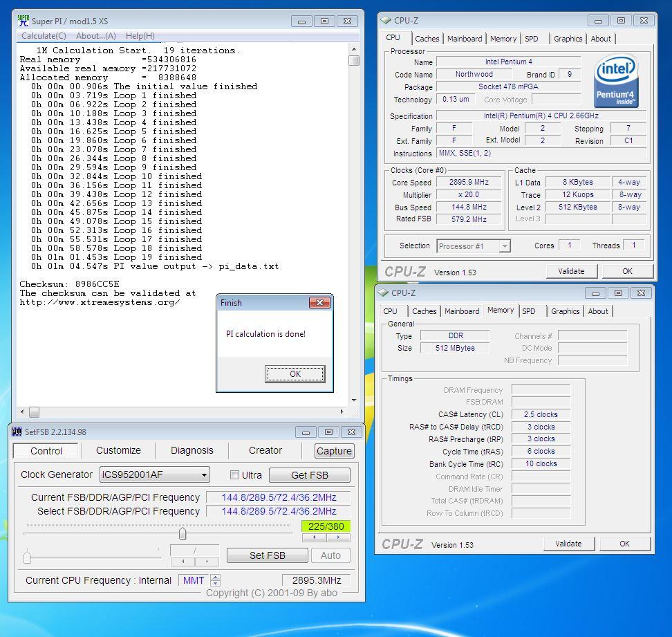Click the xtremesystems.org URL text in Super PI
The width and height of the screenshot is (672, 637).
coord(100,302)
